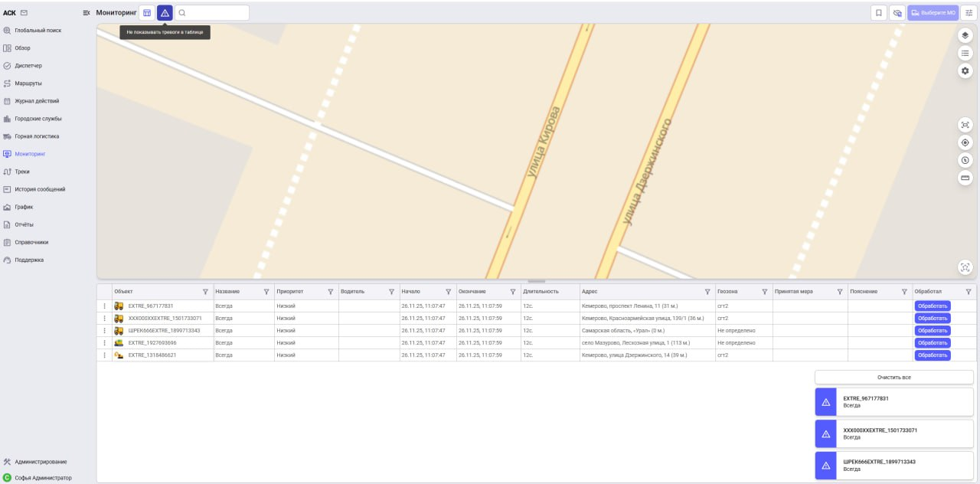Click the map settings gear icon
Screen dimensions: 980x484
[965, 70]
